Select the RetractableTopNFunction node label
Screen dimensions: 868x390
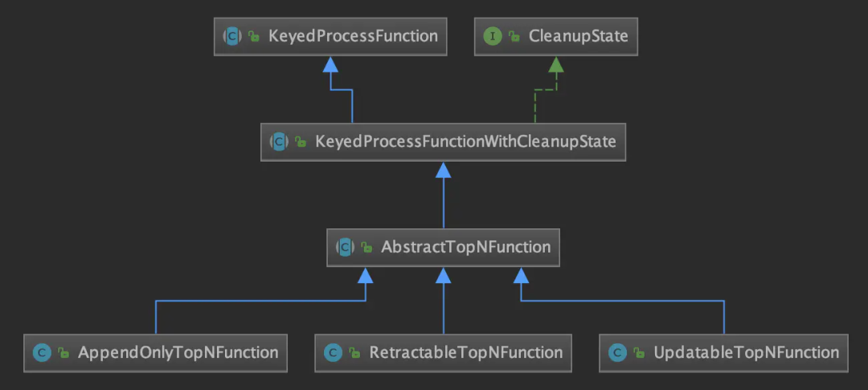(x=465, y=352)
